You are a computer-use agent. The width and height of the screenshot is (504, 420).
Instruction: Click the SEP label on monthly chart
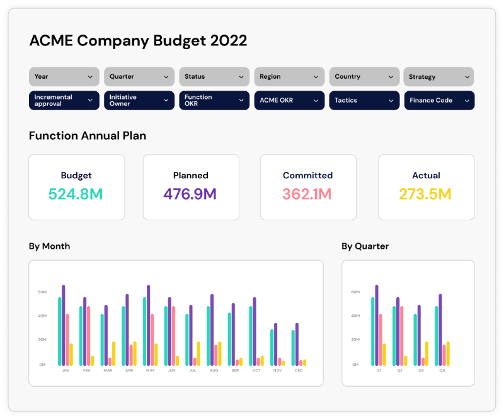tap(235, 370)
